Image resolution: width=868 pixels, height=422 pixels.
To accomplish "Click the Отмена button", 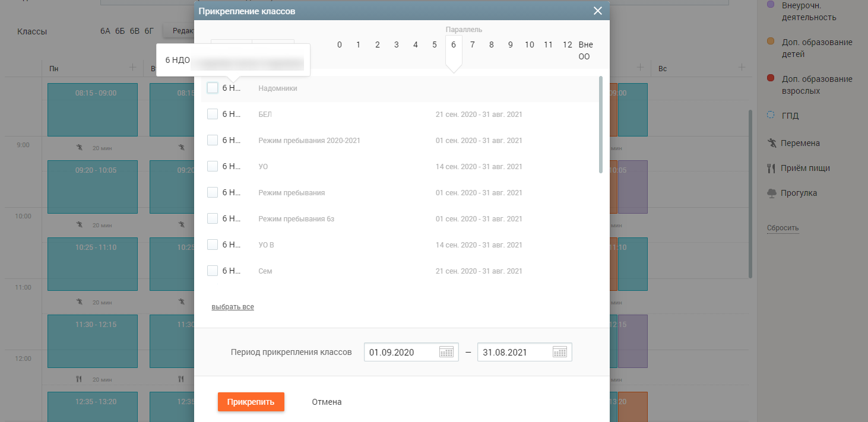I will click(327, 402).
